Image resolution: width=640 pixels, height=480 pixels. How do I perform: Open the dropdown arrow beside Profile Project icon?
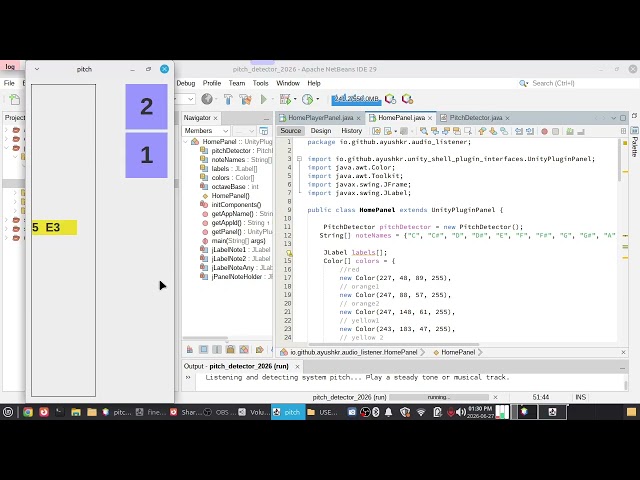pyautogui.click(x=318, y=99)
